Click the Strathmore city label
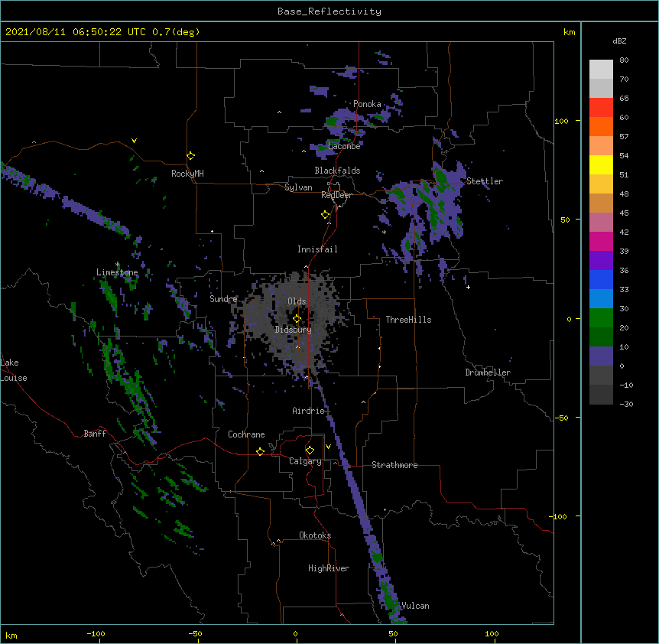 [394, 465]
